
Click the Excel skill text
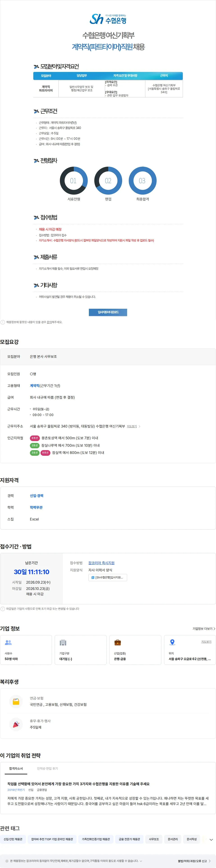coord(34,519)
